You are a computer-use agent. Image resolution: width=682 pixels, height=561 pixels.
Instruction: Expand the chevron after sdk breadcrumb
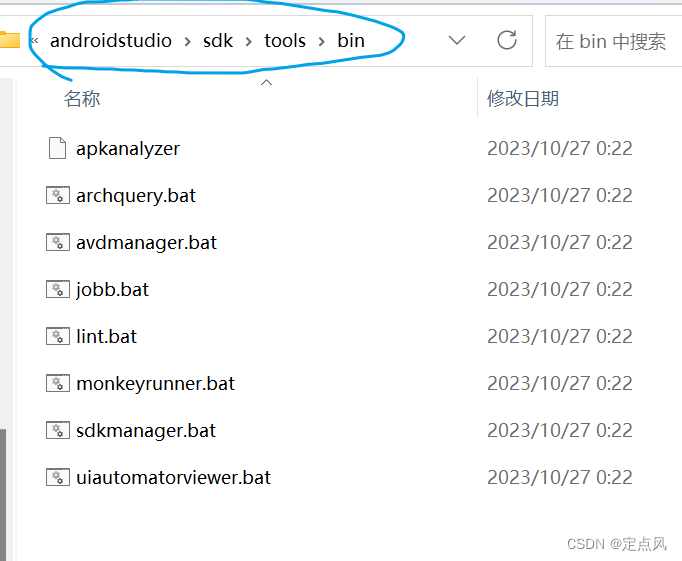tap(248, 42)
